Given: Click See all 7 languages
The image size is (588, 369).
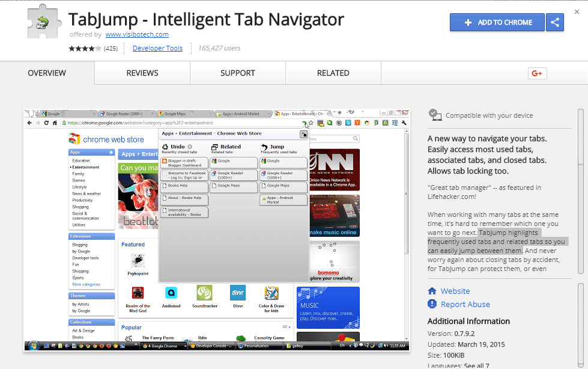Looking at the screenshot, I should tap(477, 365).
